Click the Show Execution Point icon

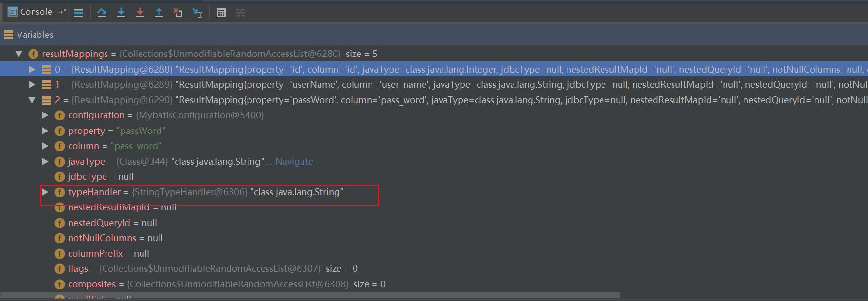[x=78, y=13]
